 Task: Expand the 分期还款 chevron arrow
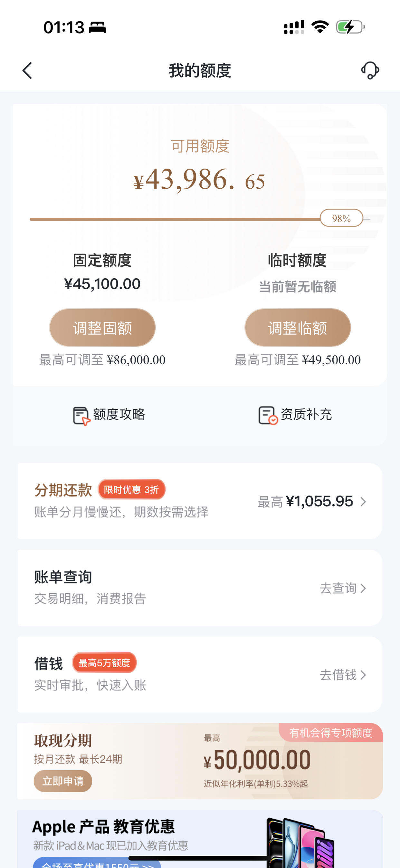(363, 502)
